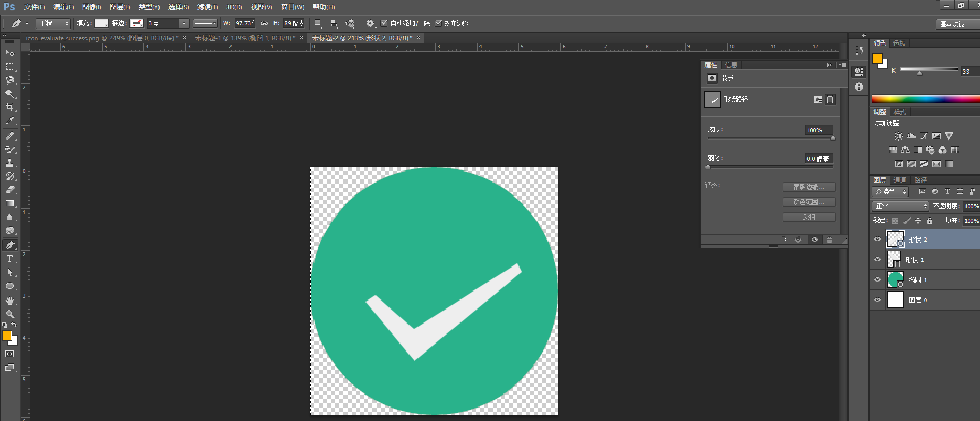Switch to 通道 channels tab
The image size is (980, 421).
point(900,180)
